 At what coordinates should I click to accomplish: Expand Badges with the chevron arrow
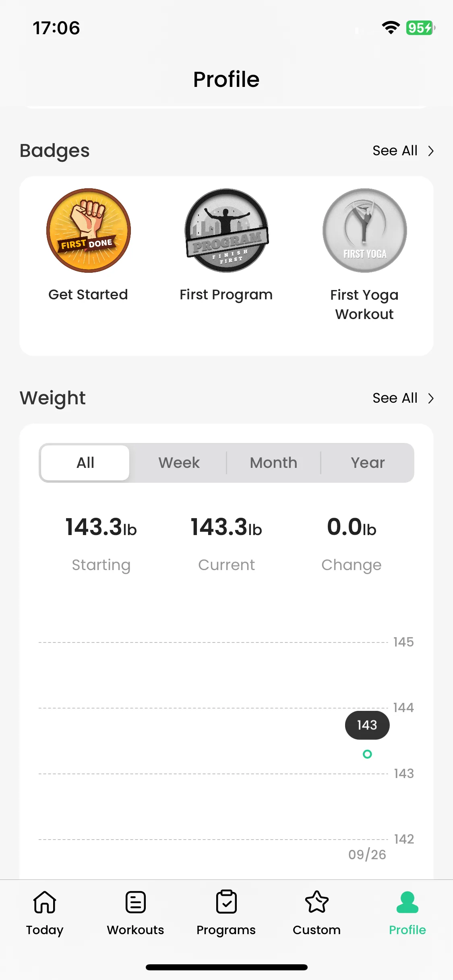coord(431,151)
